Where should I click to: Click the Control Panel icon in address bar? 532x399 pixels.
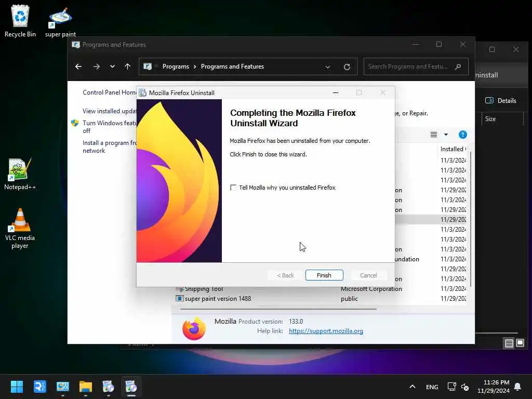pos(148,66)
